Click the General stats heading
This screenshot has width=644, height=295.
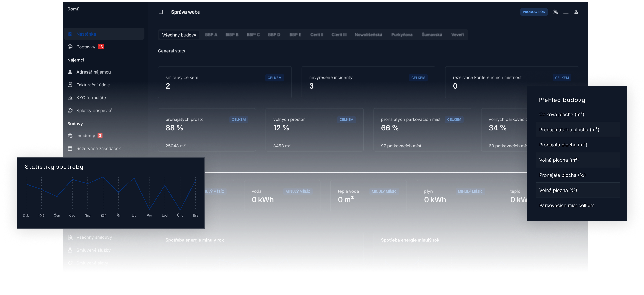[x=172, y=51]
